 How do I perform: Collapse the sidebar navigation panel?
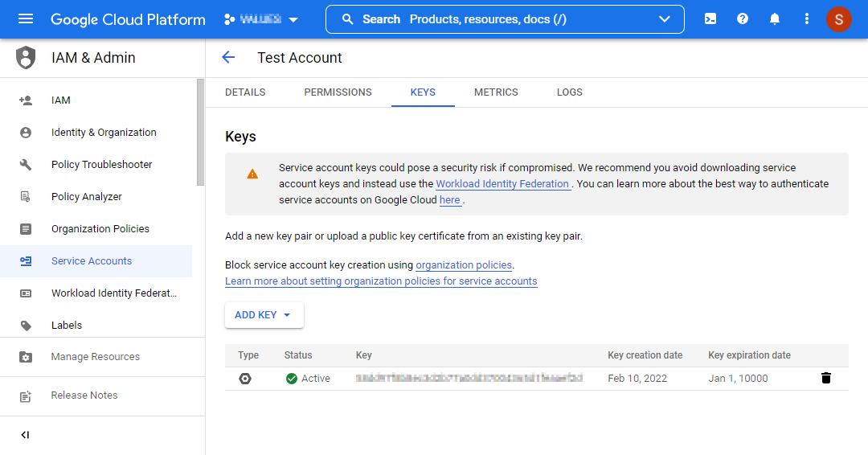pyautogui.click(x=26, y=435)
